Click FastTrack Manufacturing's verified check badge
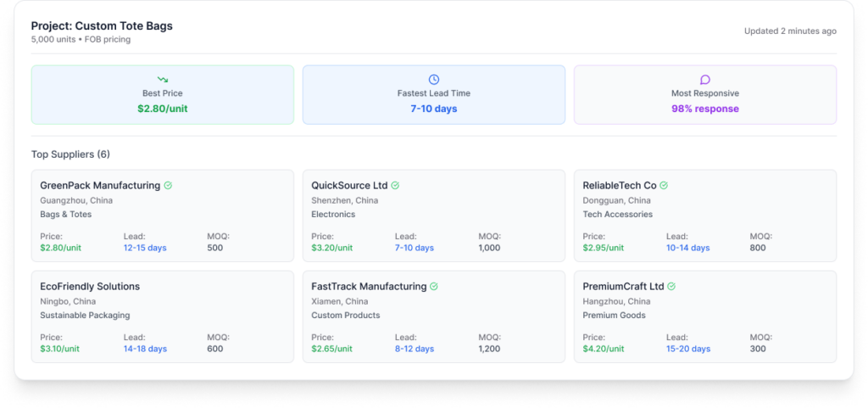 tap(435, 287)
